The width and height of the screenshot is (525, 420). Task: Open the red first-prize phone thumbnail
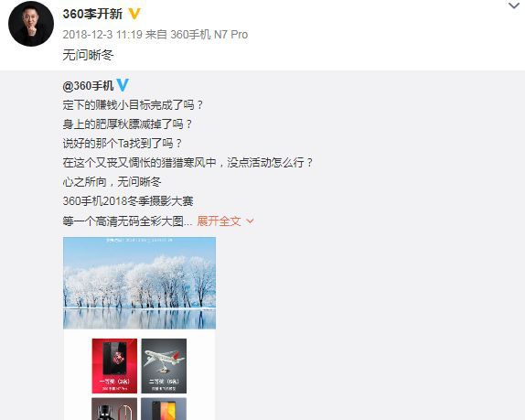tap(114, 366)
